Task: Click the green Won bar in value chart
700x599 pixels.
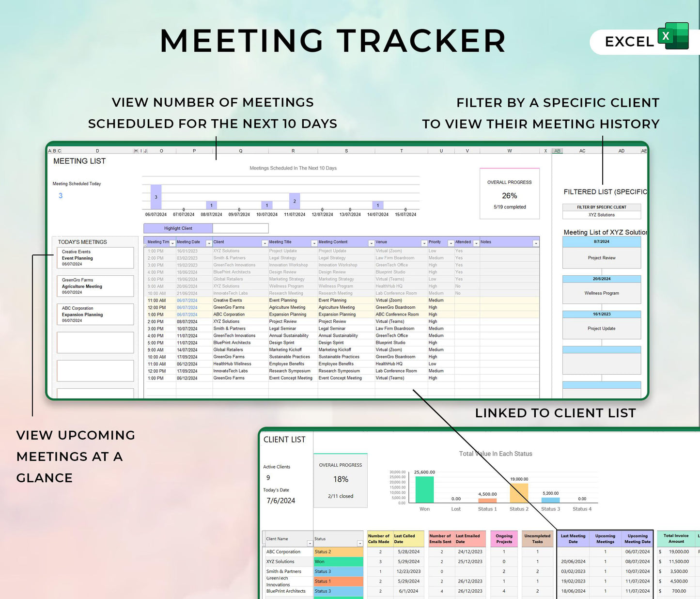Action: tap(424, 489)
